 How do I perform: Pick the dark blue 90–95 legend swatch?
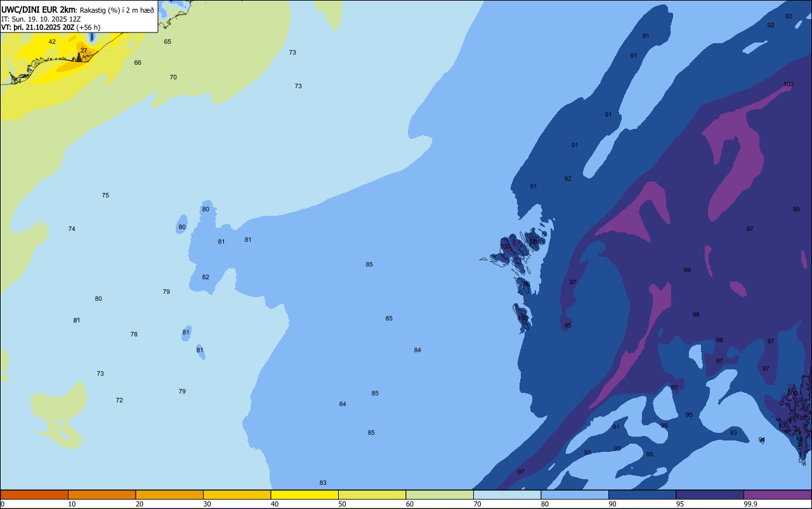(x=643, y=494)
